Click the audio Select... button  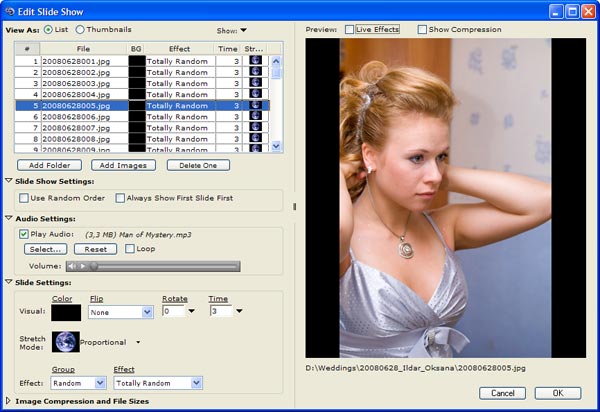coord(46,249)
